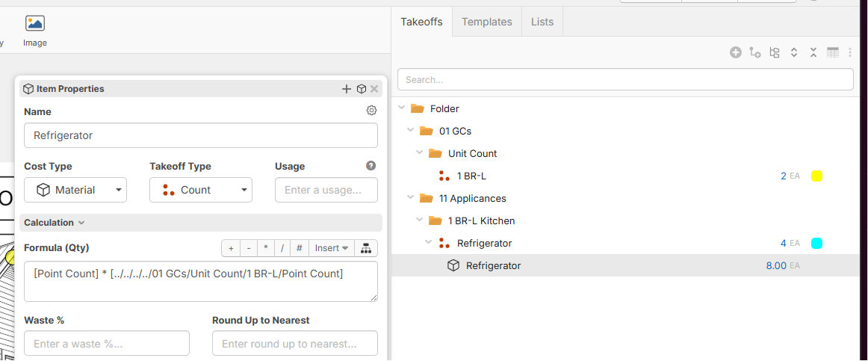Click the cyan color swatch for Refrigerator
The width and height of the screenshot is (868, 361).
click(816, 243)
